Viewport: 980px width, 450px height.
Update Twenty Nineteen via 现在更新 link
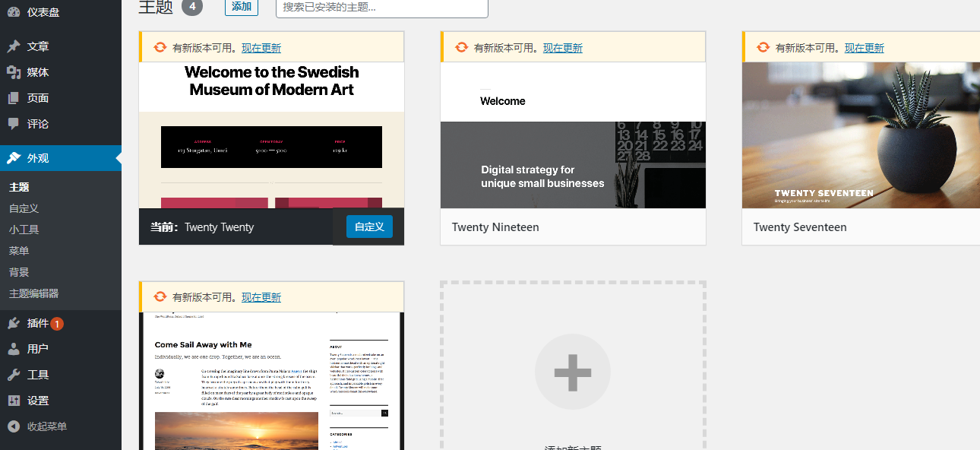(563, 47)
